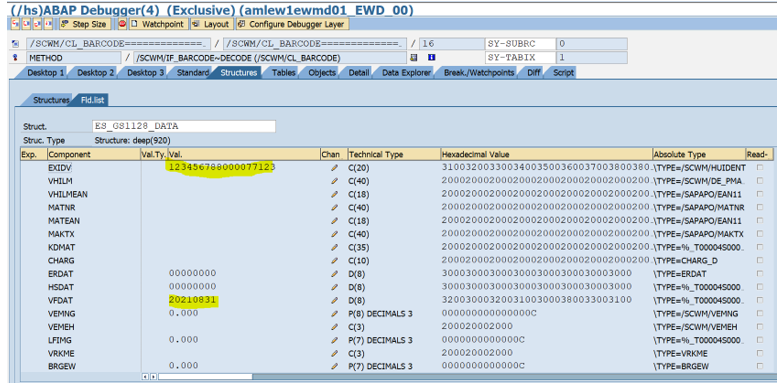Toggle the Read-only checkbox for VHILM
Screen dimensions: 780x384
pyautogui.click(x=760, y=181)
